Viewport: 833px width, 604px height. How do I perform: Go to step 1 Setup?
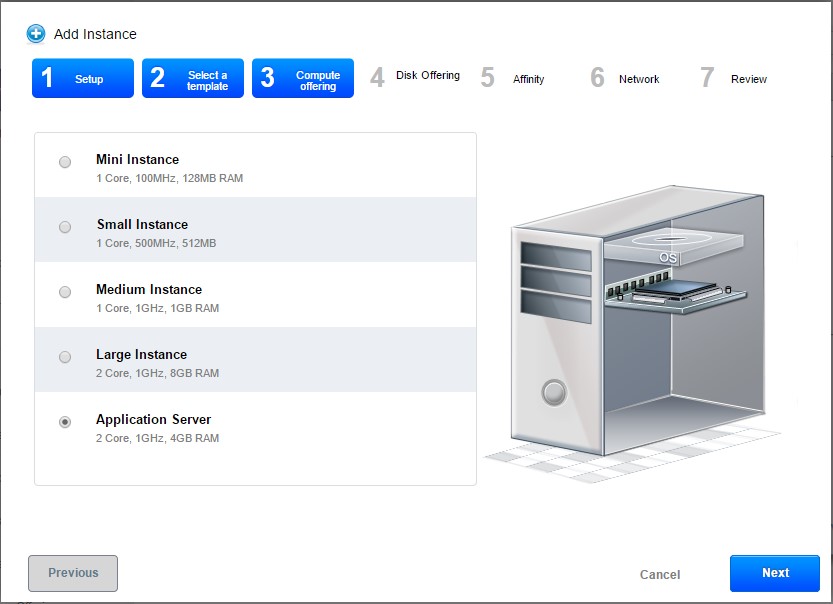pyautogui.click(x=83, y=79)
